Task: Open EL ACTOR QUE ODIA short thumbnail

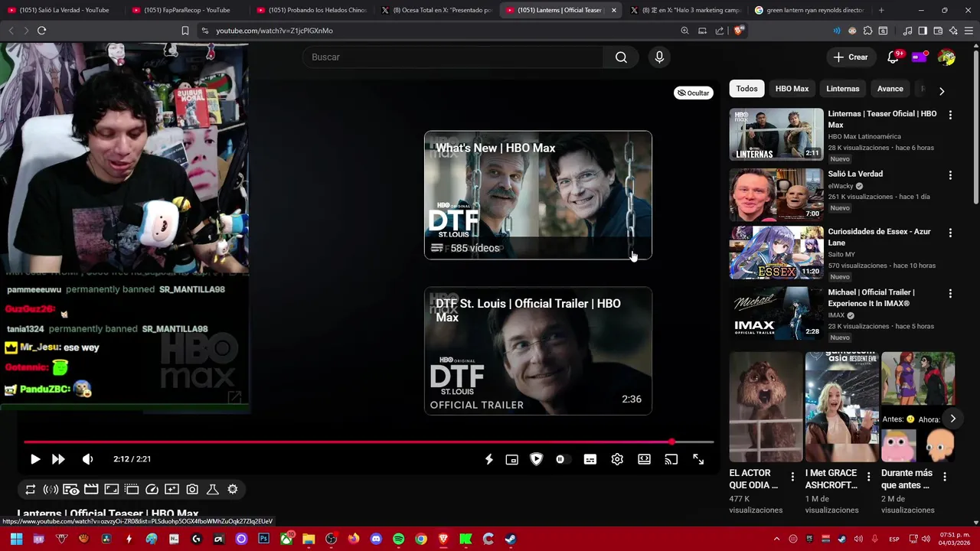Action: tap(766, 407)
